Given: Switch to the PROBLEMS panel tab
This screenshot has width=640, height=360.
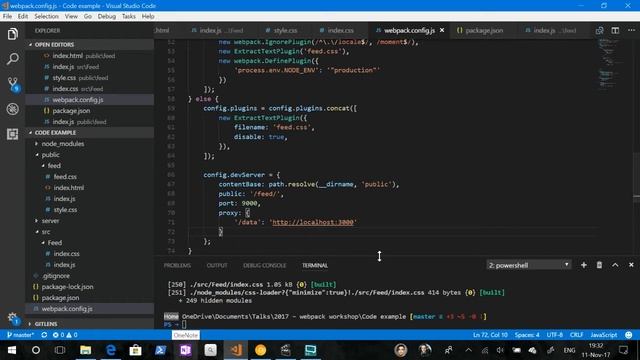Looking at the screenshot, I should [x=177, y=265].
